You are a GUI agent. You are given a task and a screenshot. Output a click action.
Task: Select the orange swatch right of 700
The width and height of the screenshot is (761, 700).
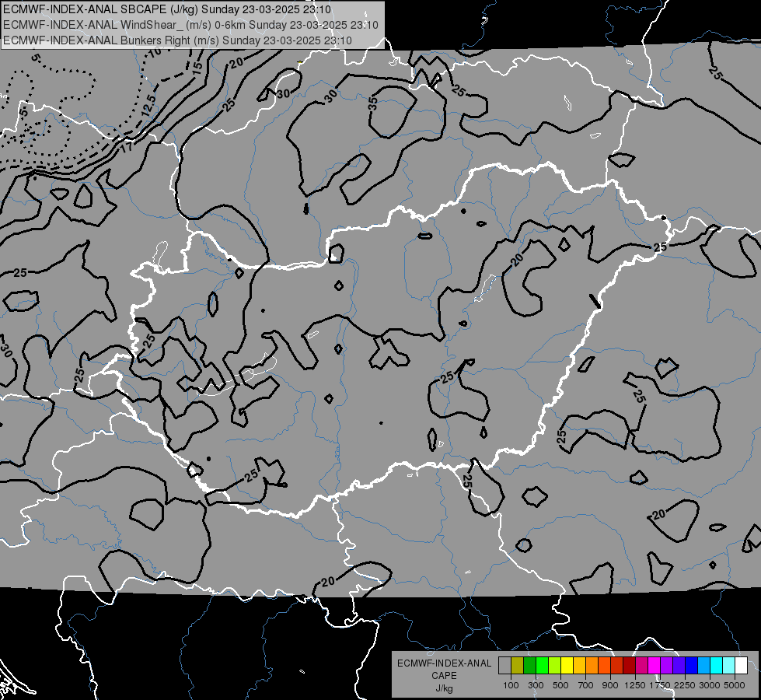[592, 666]
